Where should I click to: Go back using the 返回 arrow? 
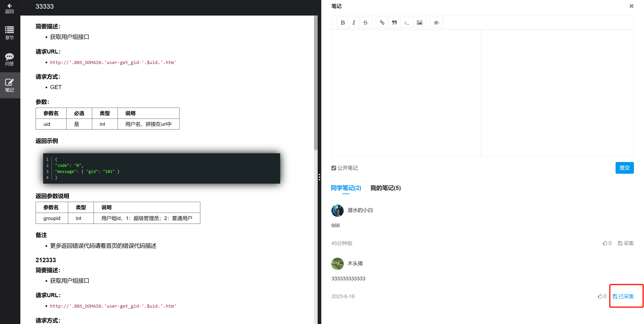pyautogui.click(x=9, y=8)
